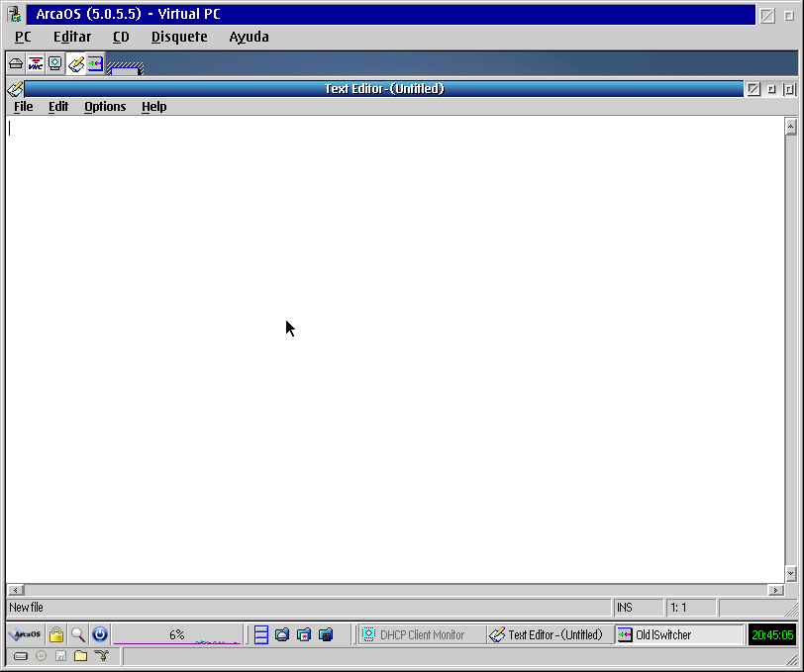Click the padlock lockup icon

coord(56,634)
